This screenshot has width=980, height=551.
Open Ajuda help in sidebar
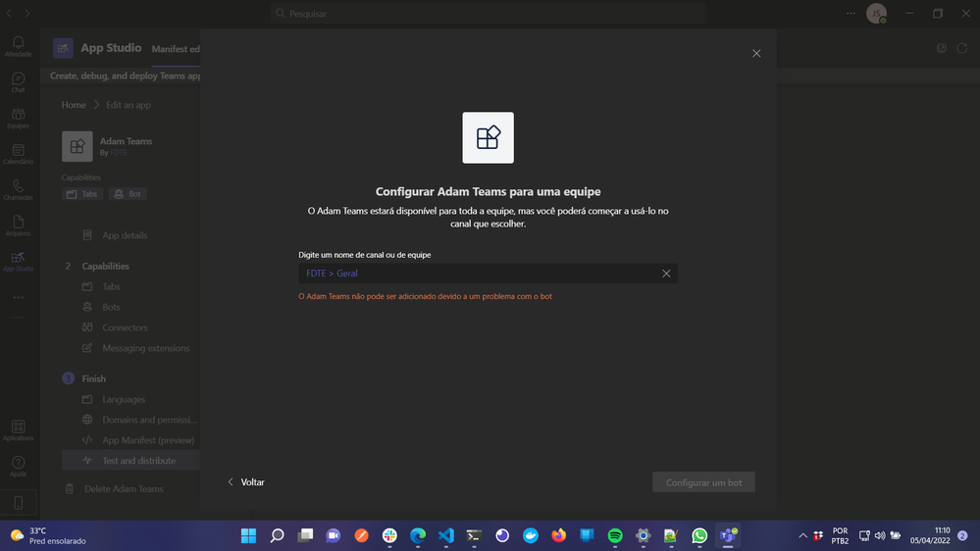[18, 467]
